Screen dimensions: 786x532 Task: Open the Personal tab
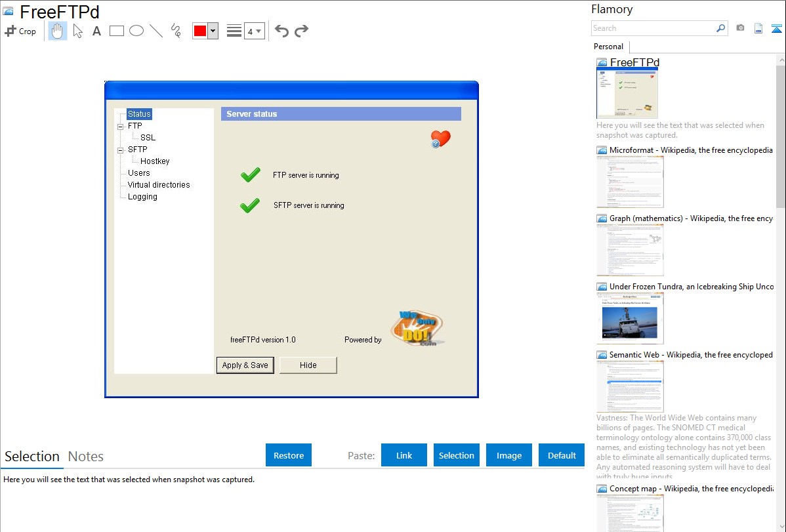point(609,47)
